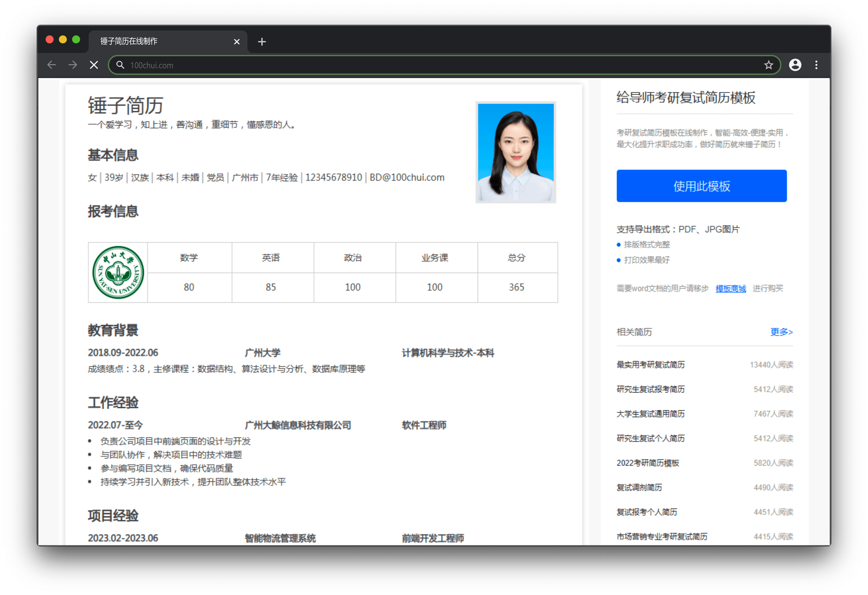Click the 基本信息 section heading
This screenshot has width=868, height=595.
click(113, 155)
